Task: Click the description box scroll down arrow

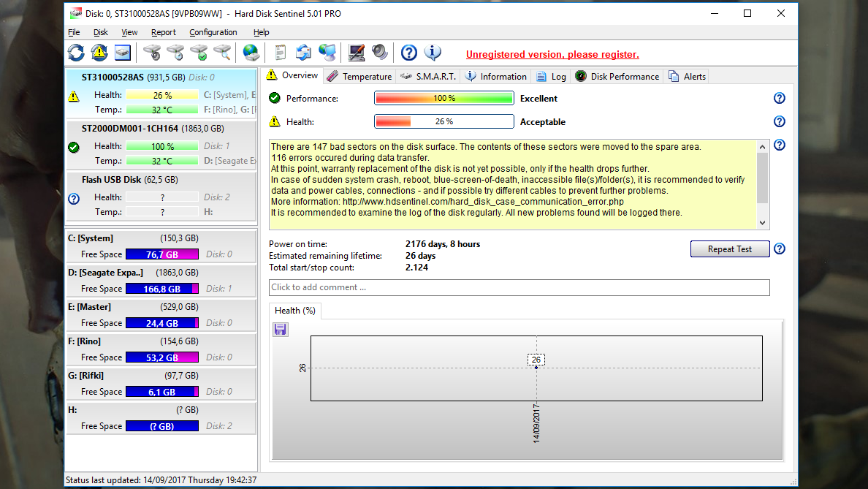Action: [x=762, y=223]
